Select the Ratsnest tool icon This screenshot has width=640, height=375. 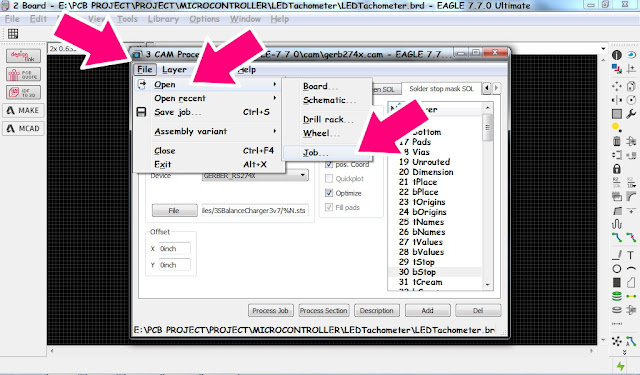tap(617, 341)
